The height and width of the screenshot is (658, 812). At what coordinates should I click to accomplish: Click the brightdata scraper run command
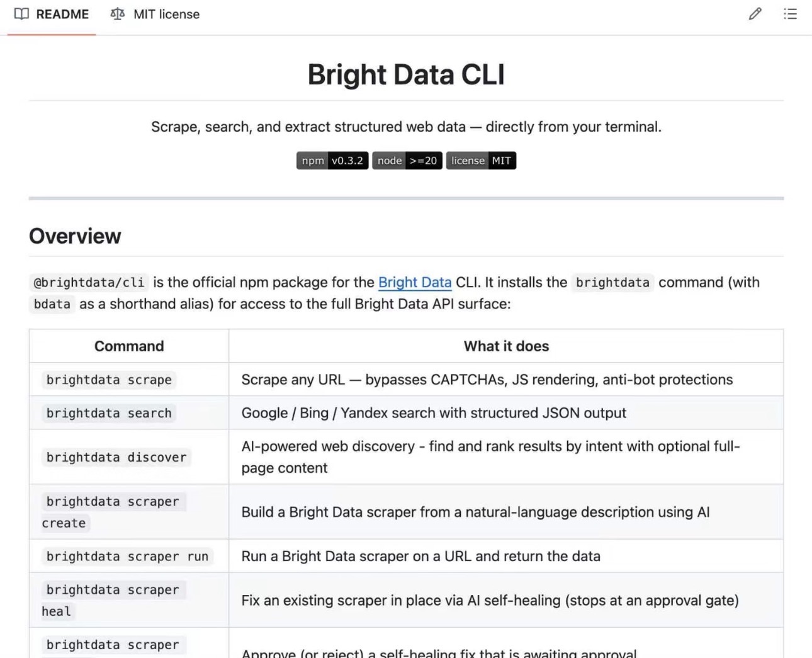click(127, 557)
